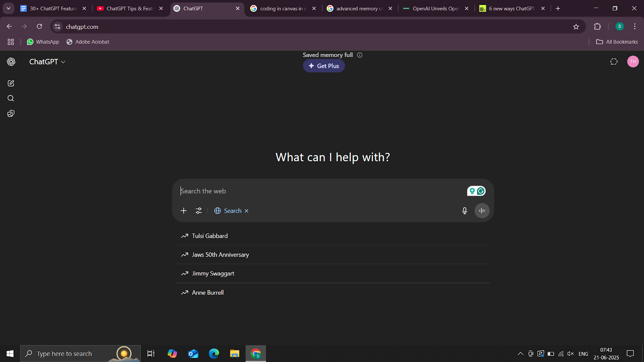Open Microsoft Edge from the taskbar
Viewport: 644px width, 362px height.
click(214, 354)
